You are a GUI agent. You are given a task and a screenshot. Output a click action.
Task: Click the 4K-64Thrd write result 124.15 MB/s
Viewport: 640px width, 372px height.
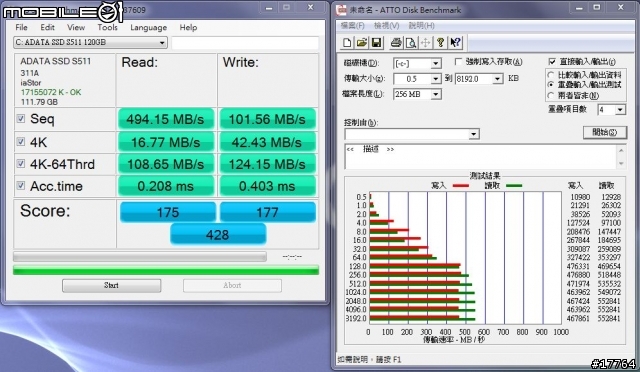[x=267, y=164]
